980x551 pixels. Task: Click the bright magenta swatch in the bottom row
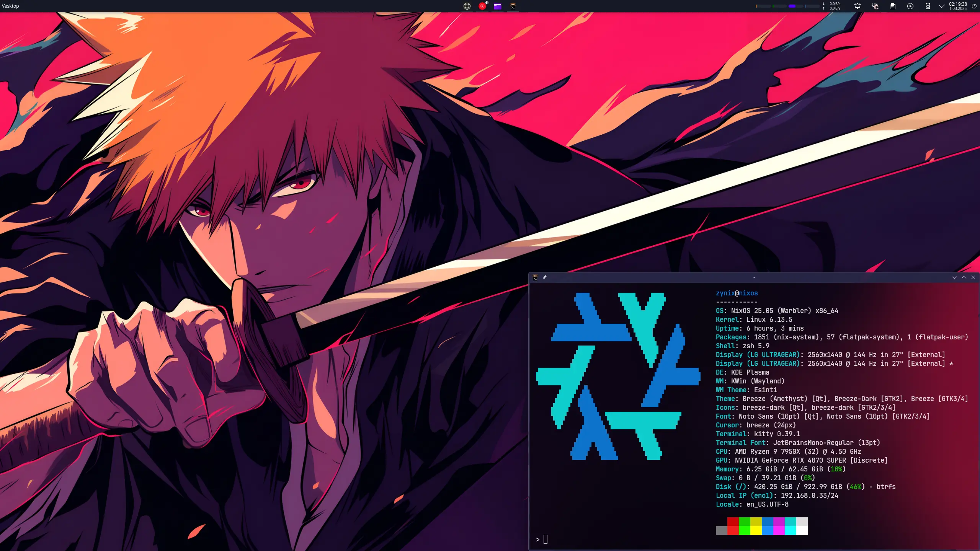coord(779,531)
